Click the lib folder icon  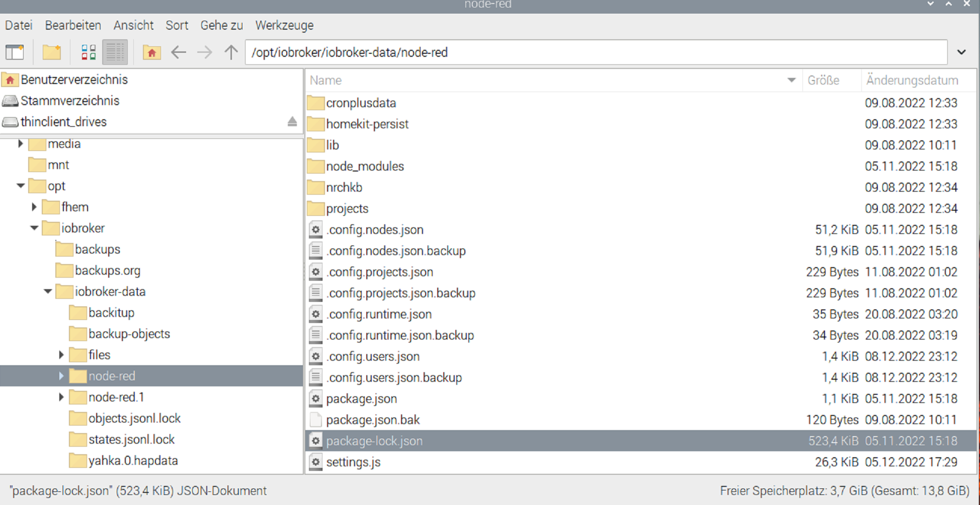coord(315,145)
